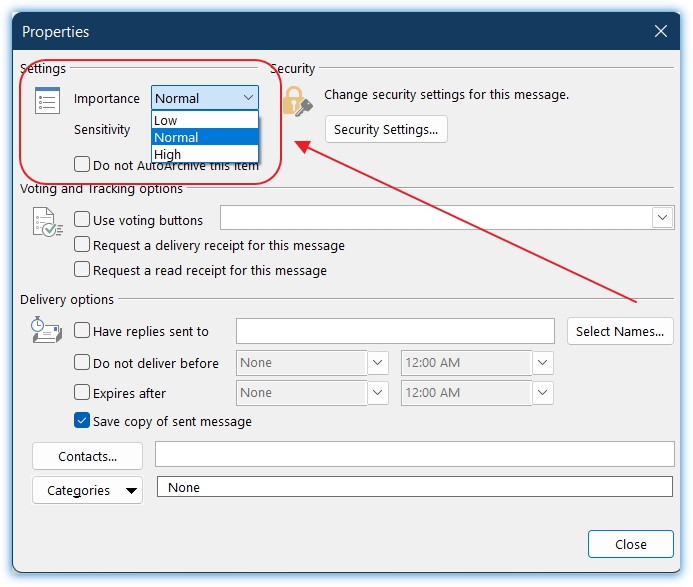Click the Contacts text field
693x587 pixels.
point(415,454)
